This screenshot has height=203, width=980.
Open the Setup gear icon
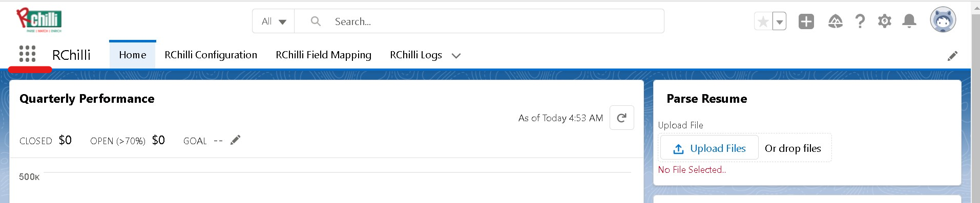885,21
